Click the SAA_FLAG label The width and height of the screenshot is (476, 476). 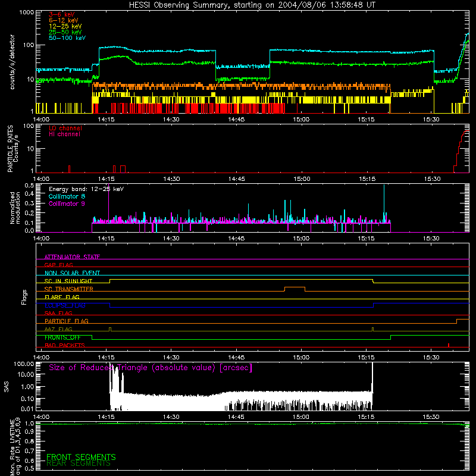pyautogui.click(x=58, y=313)
